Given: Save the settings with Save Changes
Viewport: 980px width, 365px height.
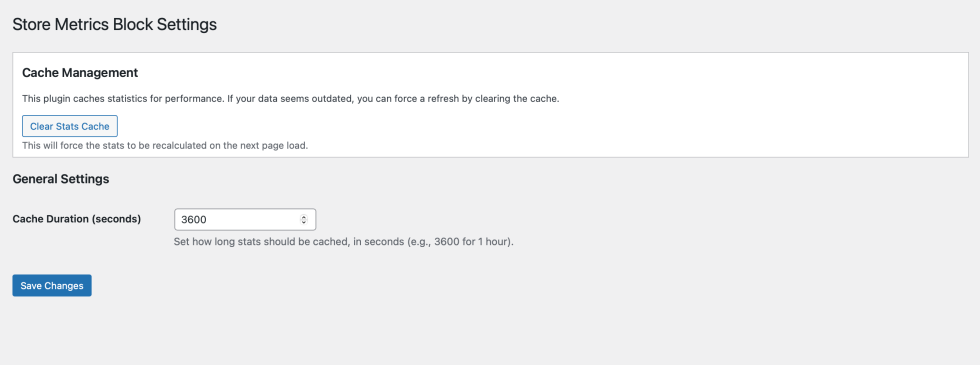Looking at the screenshot, I should click(x=52, y=286).
